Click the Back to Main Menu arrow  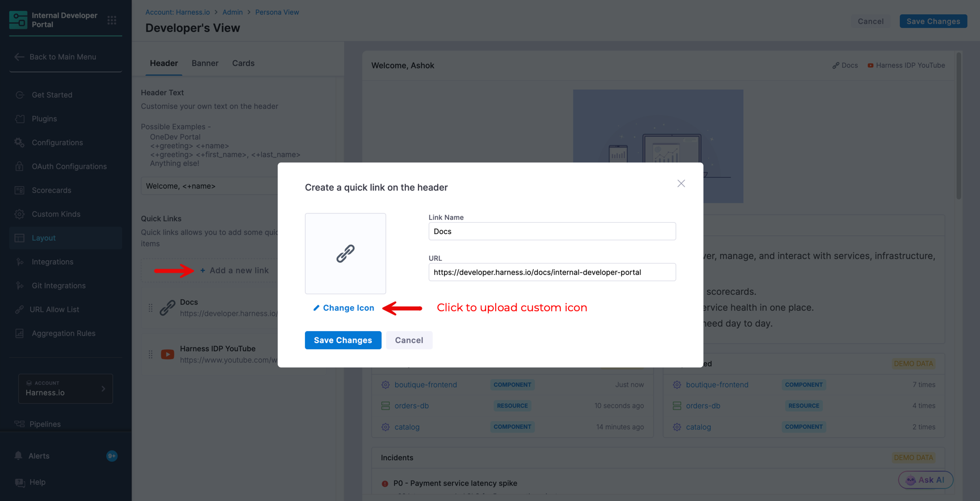pos(19,57)
